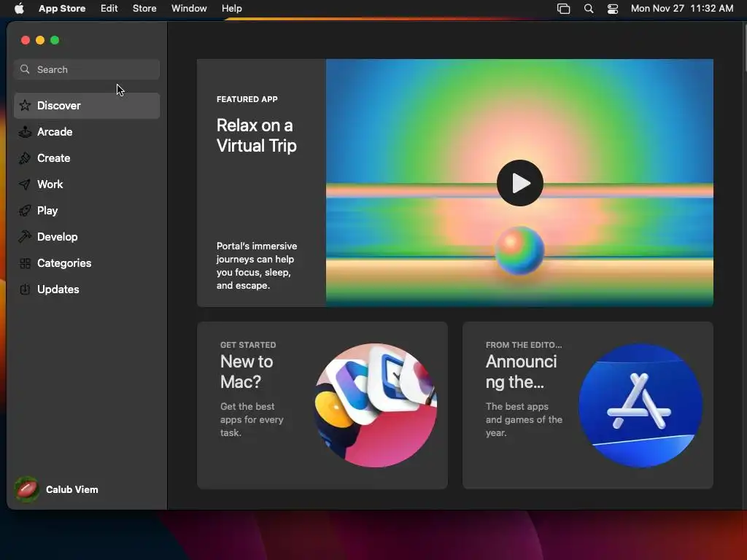
Task: Go to the Updates label
Action: tap(58, 289)
